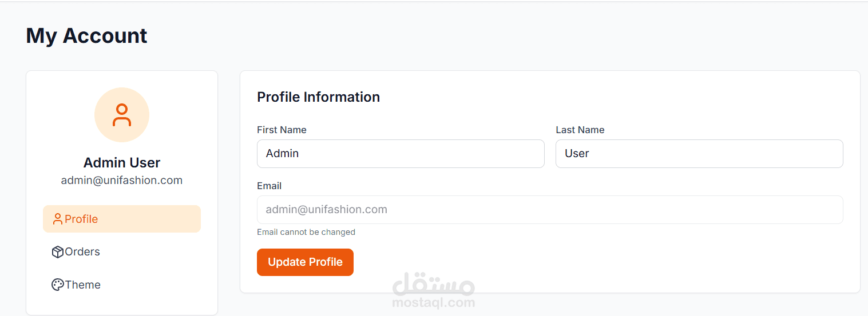The image size is (868, 316).
Task: Click the Email field label
Action: (269, 186)
